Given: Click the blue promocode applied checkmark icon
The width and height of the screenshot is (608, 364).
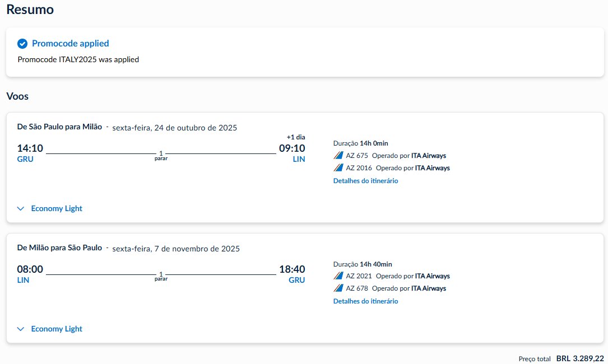Looking at the screenshot, I should point(22,44).
